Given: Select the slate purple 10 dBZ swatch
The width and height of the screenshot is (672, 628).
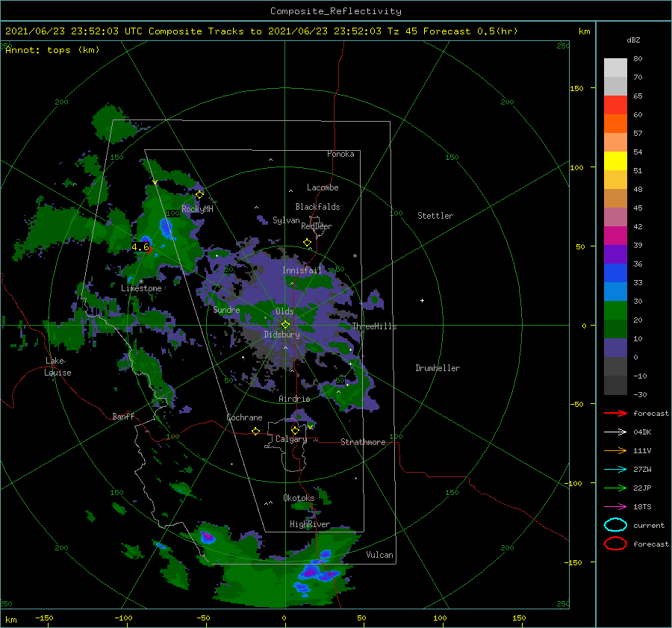Looking at the screenshot, I should tap(615, 348).
